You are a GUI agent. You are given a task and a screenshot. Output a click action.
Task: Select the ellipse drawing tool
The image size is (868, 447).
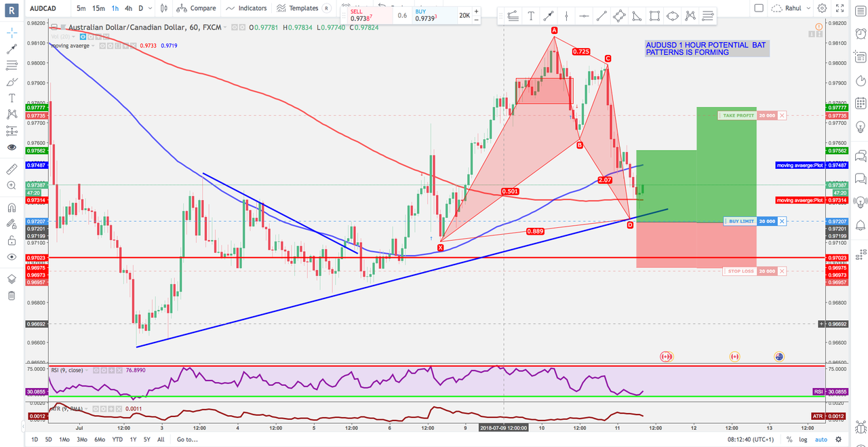coord(672,16)
